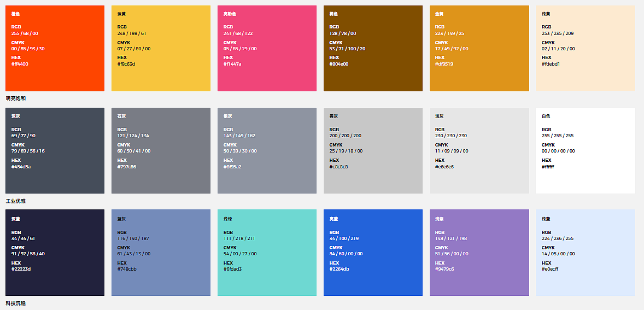Select CMYK value 11 / 09 / 09 / 00
The height and width of the screenshot is (310, 644).
click(452, 151)
